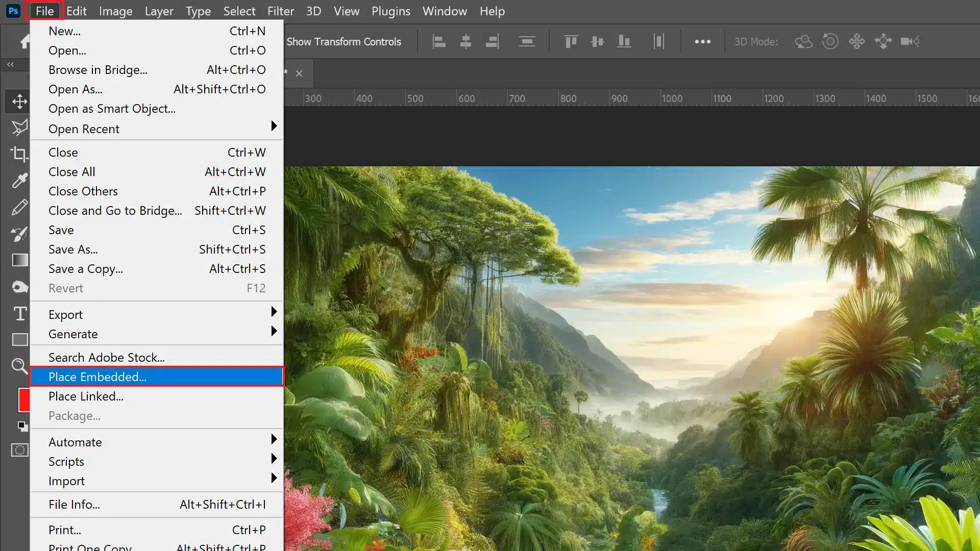This screenshot has width=980, height=551.
Task: Click the red foreground color swatch
Action: coord(24,399)
